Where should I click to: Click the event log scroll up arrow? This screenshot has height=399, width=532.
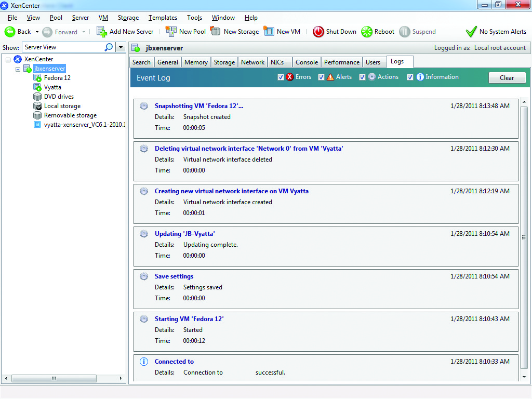524,102
